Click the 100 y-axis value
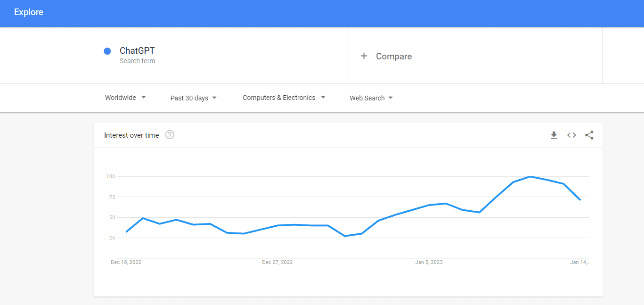The image size is (644, 305). (111, 176)
